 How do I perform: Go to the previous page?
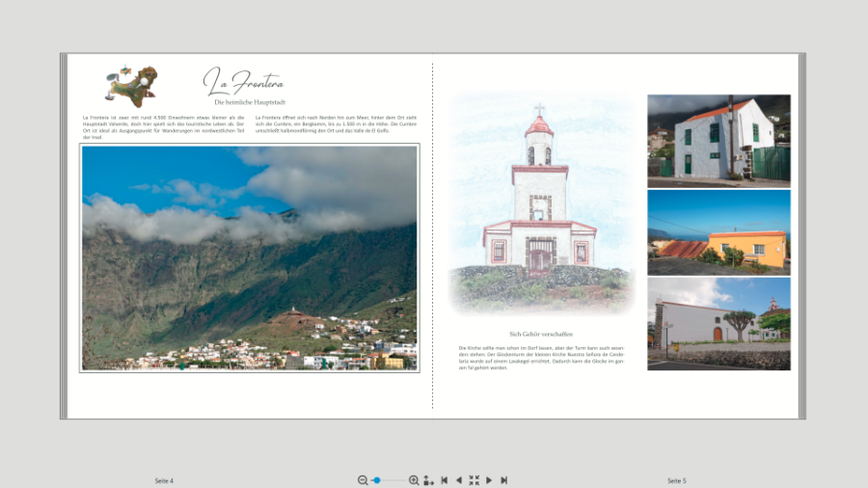(459, 480)
